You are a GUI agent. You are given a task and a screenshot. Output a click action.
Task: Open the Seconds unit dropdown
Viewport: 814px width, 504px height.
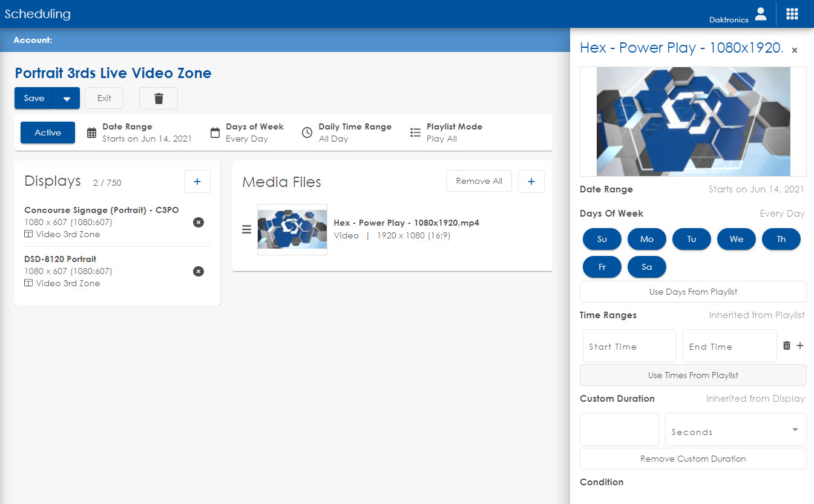click(735, 430)
